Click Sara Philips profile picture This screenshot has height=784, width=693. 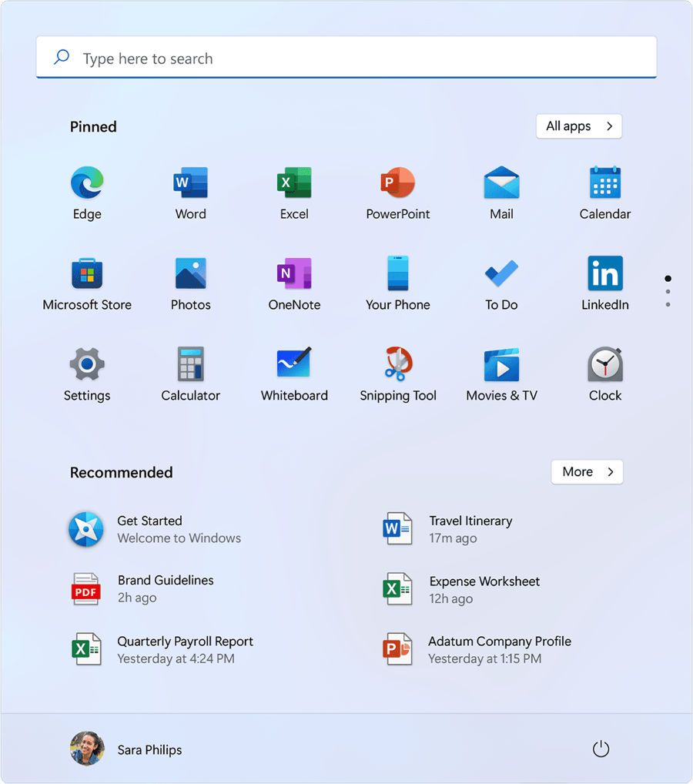(87, 749)
